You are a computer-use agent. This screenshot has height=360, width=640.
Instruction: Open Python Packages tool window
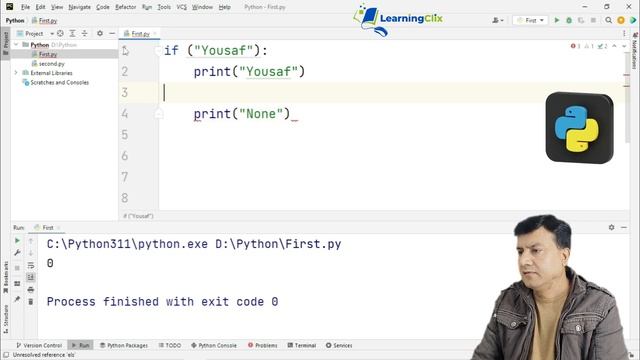tap(124, 345)
